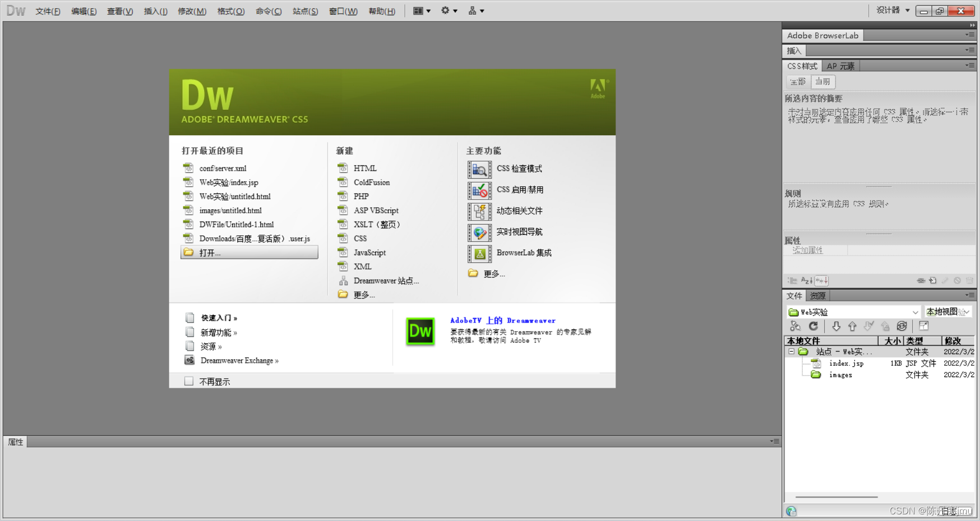Click the CSS 检查模式 feature icon
Image resolution: width=980 pixels, height=521 pixels.
click(x=479, y=169)
